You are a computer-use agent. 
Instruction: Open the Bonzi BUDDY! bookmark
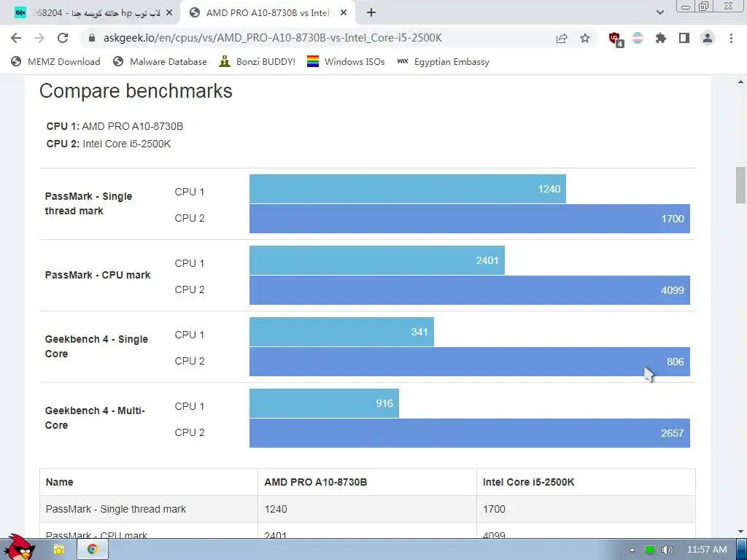point(258,61)
